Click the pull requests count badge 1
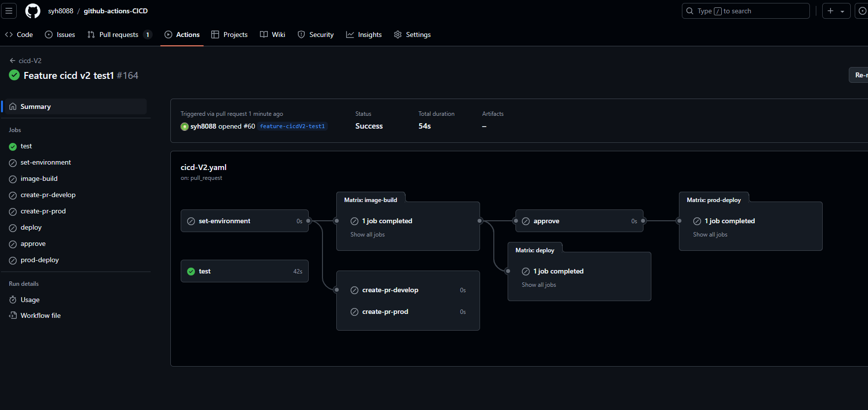This screenshot has height=410, width=868. coord(148,34)
